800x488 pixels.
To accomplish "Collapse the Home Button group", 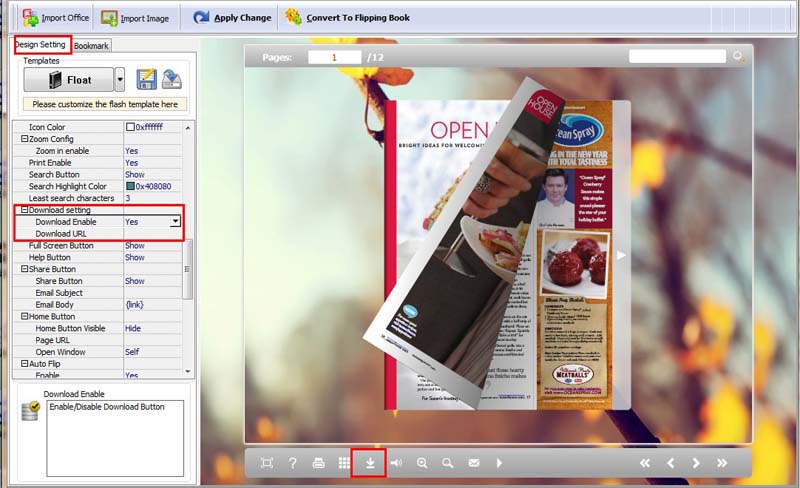I will coord(24,316).
